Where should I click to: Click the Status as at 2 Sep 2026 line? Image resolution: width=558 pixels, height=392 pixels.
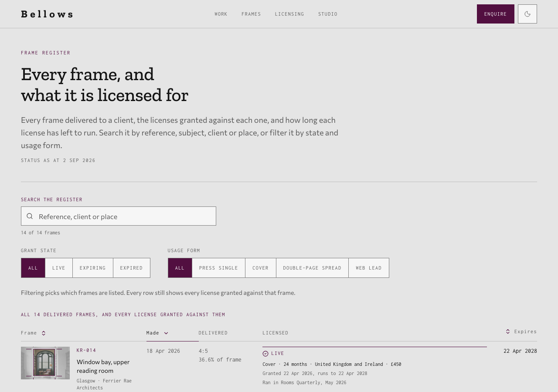(58, 160)
